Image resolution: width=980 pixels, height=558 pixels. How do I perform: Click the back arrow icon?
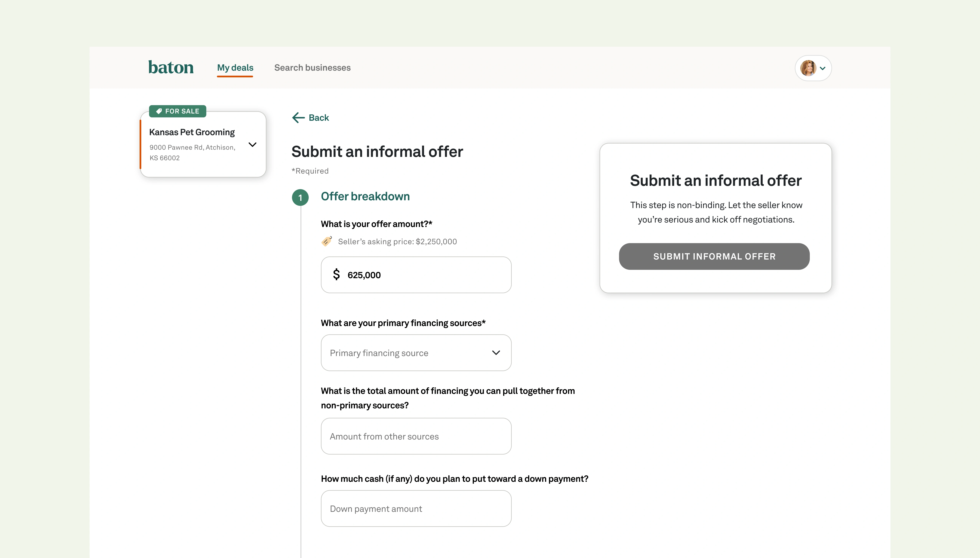298,118
